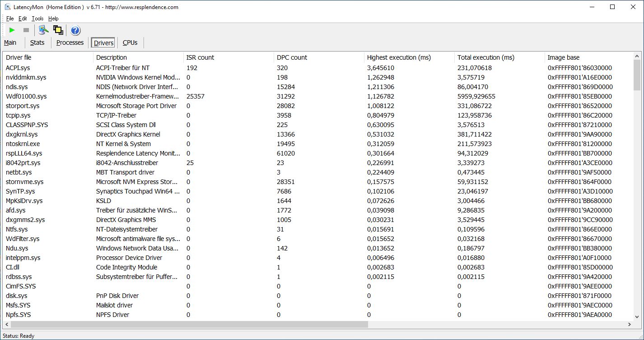Select the CimFS.SYS driver
Viewport: 644px width, 340px height.
[x=318, y=286]
